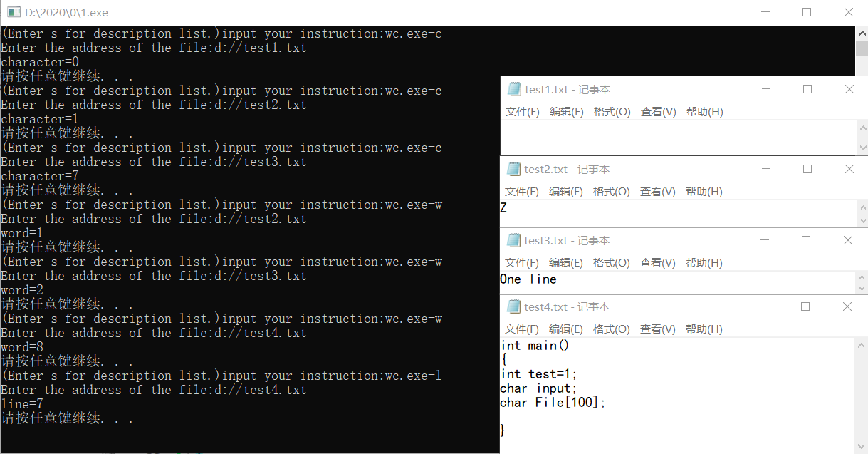The image size is (868, 454).
Task: Click test4.txt scrollbar up arrow
Action: point(862,344)
